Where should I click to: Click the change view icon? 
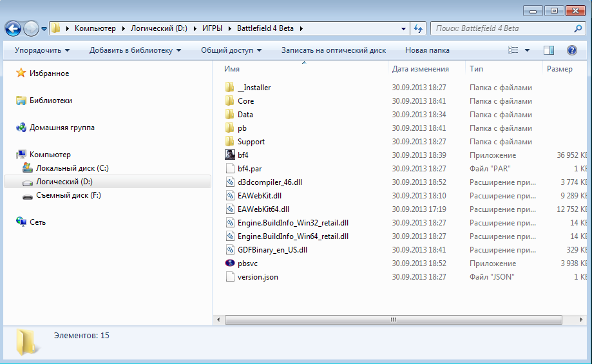pos(513,50)
